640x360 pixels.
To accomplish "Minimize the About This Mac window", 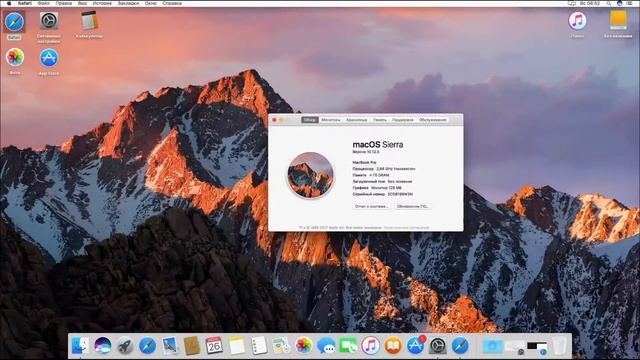I will pyautogui.click(x=281, y=120).
